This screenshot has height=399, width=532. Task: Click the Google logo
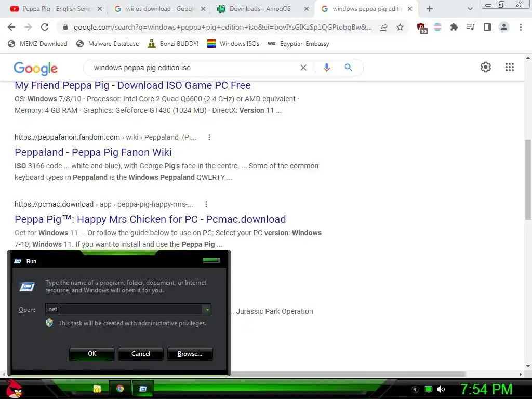[x=36, y=68]
